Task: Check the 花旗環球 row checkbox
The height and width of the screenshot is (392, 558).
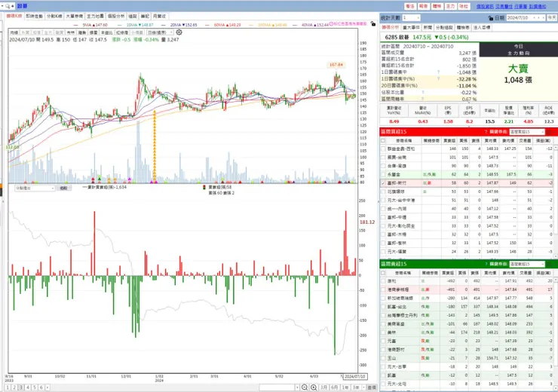Action: (383, 191)
